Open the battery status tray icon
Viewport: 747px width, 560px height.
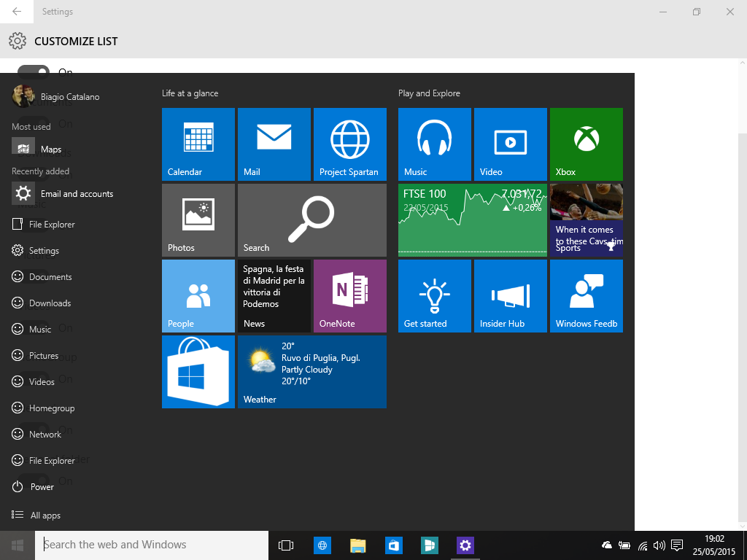[x=624, y=545]
